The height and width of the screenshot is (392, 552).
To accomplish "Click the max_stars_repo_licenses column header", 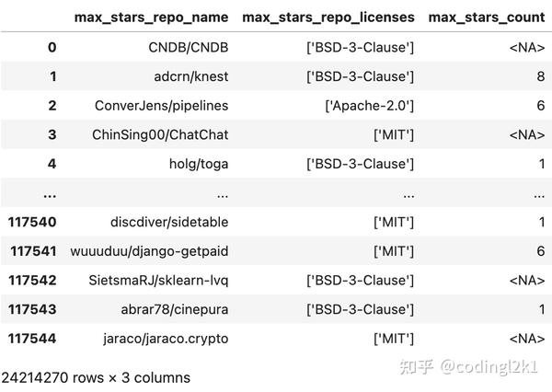I will click(328, 17).
